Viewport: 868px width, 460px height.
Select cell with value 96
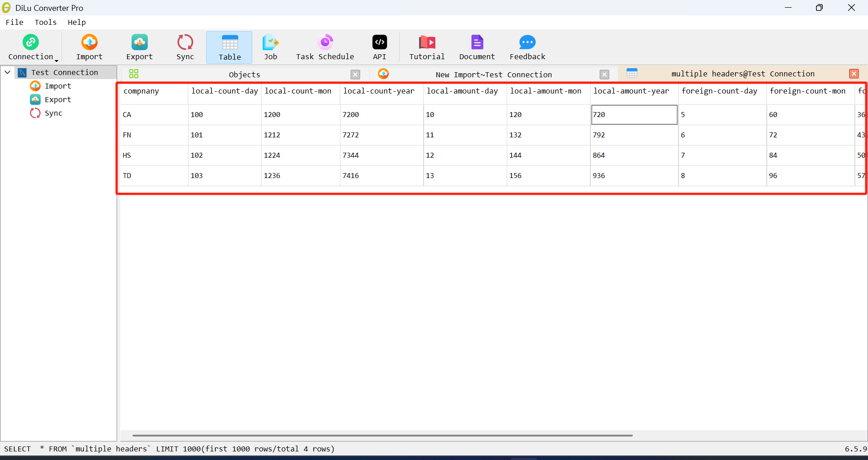point(810,176)
